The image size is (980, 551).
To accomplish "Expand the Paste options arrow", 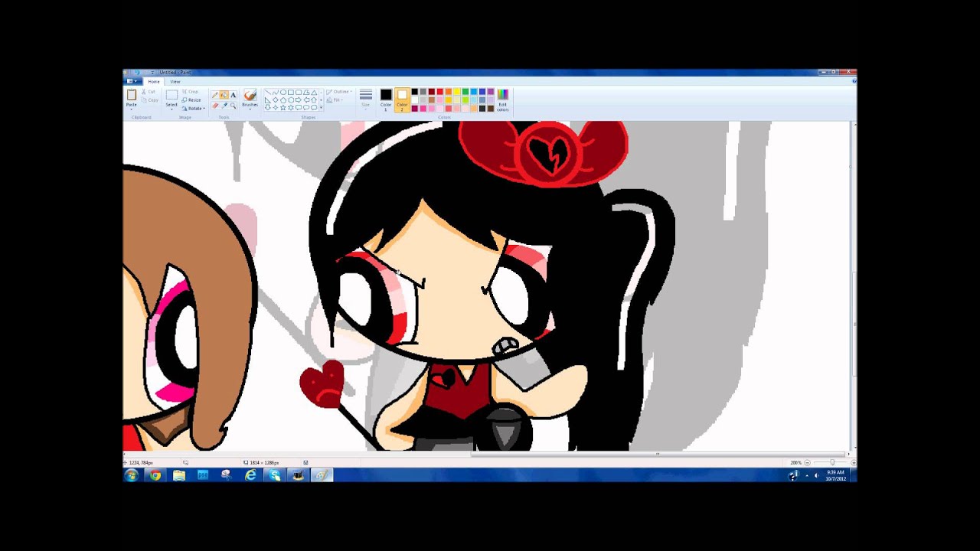I will click(x=132, y=109).
